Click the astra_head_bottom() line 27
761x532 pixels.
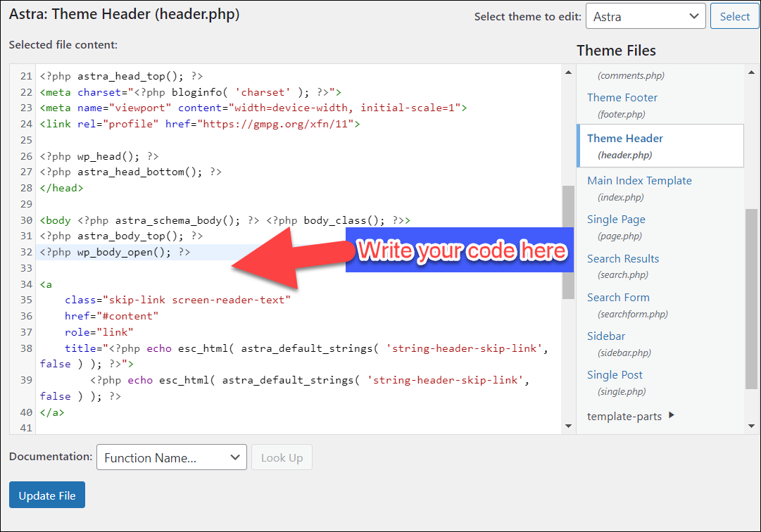130,172
